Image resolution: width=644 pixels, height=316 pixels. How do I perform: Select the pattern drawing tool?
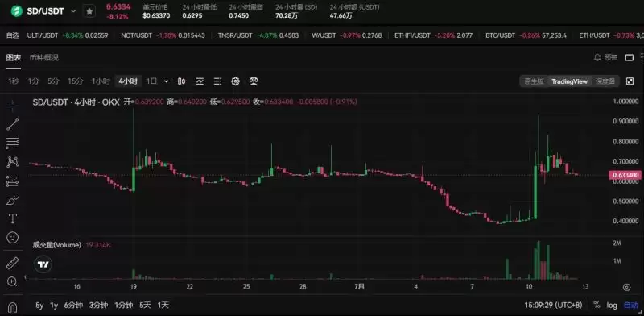pos(13,162)
